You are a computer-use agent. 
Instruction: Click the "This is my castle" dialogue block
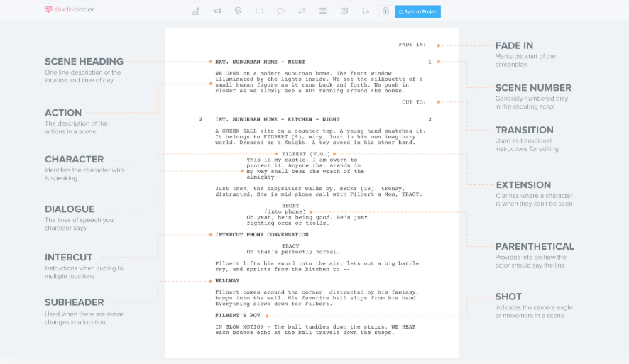[305, 168]
